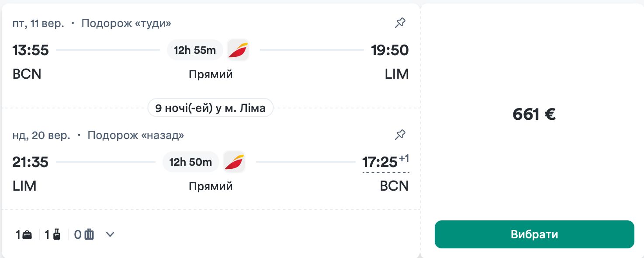Click the Iberia logo on return flight
Screen dimensions: 644x258
point(234,162)
